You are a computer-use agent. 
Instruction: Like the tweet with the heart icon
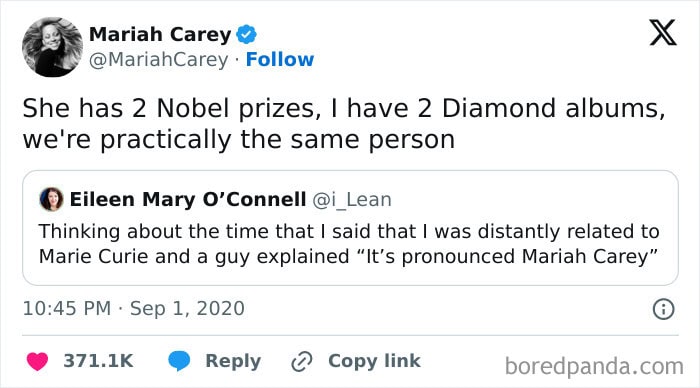[37, 361]
